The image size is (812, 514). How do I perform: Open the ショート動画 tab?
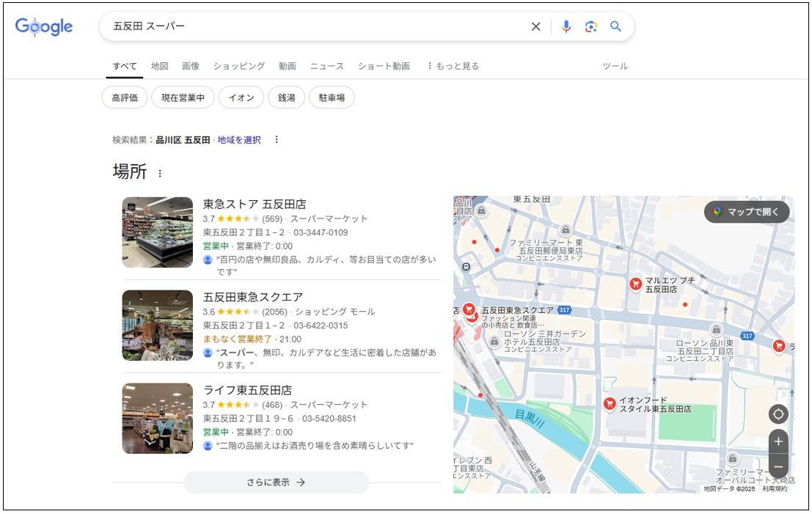click(x=384, y=66)
